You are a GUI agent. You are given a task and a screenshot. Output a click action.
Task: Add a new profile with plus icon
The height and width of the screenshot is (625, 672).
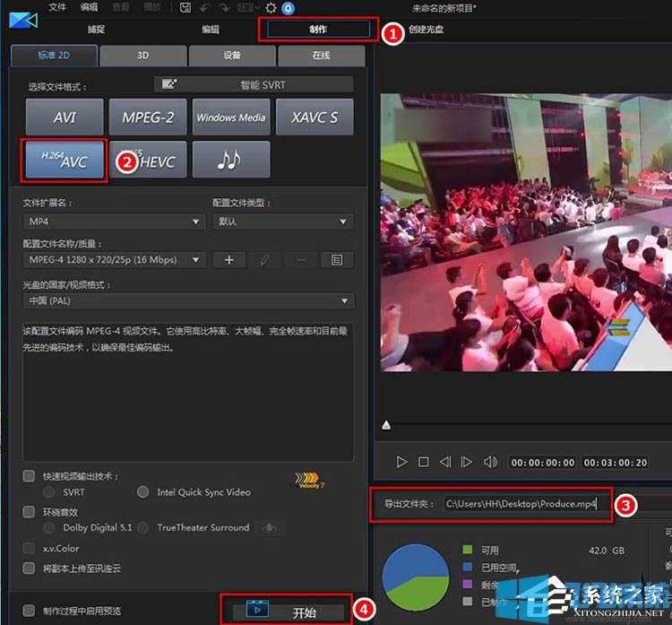[229, 260]
